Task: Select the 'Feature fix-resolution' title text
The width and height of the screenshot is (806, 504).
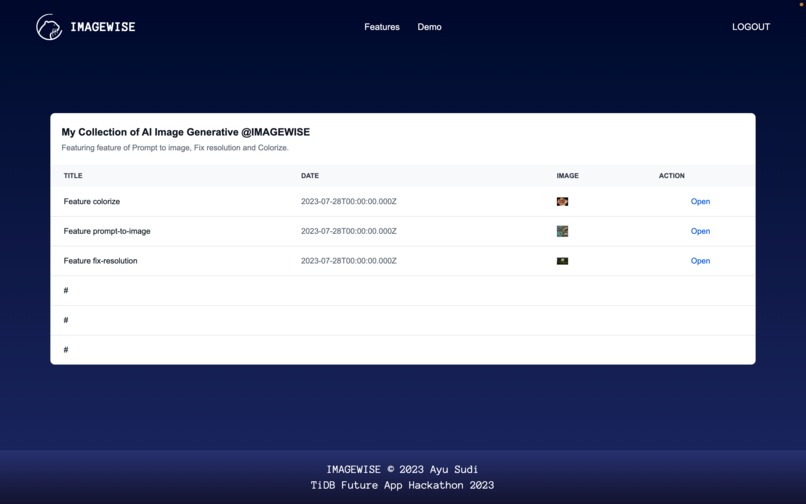Action: 100,261
